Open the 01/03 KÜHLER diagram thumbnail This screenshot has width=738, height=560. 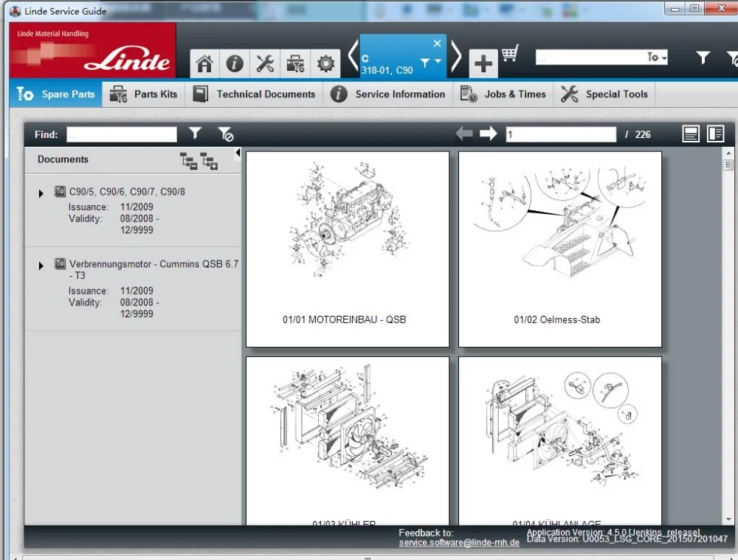[x=348, y=440]
